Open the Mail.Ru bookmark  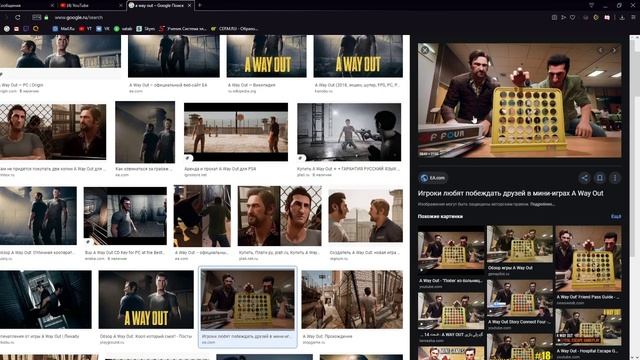tap(64, 29)
